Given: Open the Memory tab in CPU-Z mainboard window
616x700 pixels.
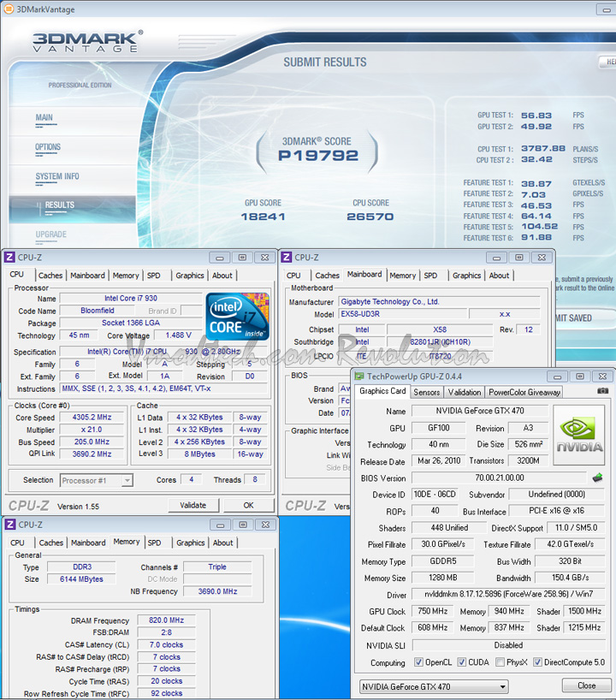Looking at the screenshot, I should 403,276.
